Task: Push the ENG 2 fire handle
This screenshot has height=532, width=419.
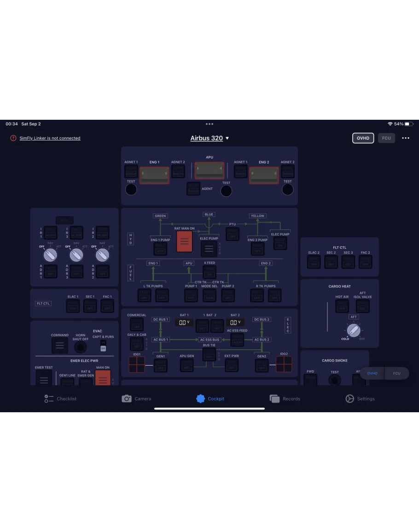Action: 264,175
